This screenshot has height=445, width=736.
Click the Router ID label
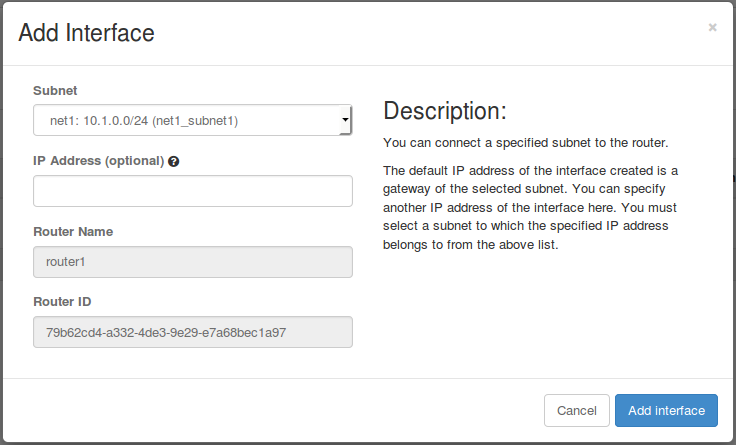click(x=63, y=301)
